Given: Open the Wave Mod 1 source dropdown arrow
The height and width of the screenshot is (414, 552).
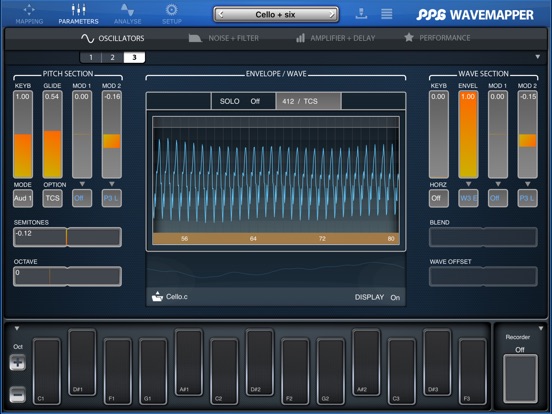Looking at the screenshot, I should tap(498, 184).
